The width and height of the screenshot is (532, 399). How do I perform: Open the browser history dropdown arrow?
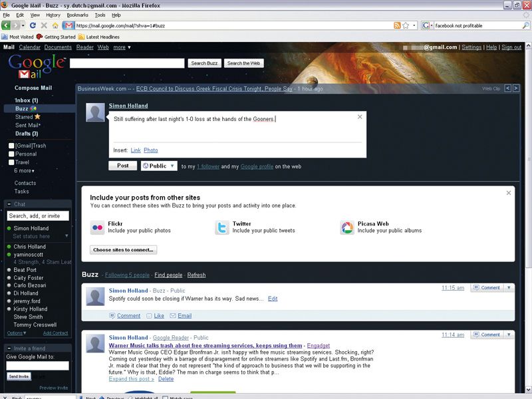[x=23, y=25]
